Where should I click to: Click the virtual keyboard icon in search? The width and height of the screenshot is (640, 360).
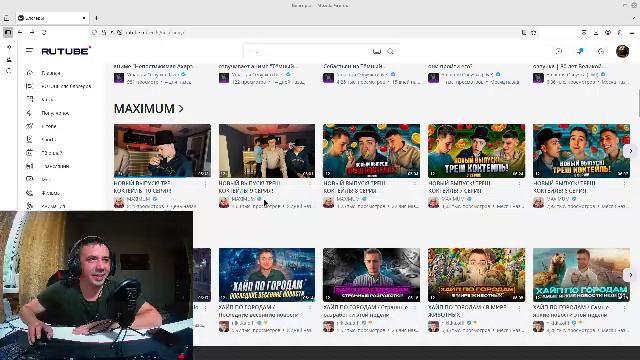click(376, 51)
